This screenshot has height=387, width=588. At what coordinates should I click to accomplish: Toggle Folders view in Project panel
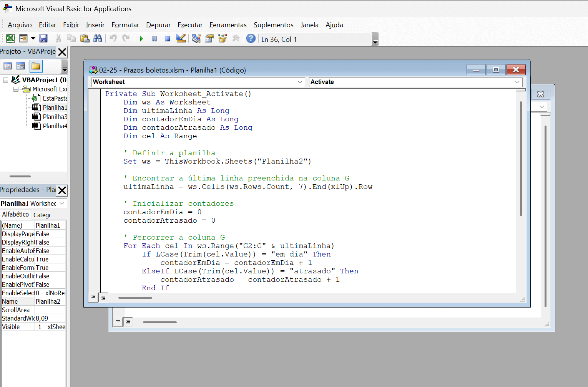36,66
